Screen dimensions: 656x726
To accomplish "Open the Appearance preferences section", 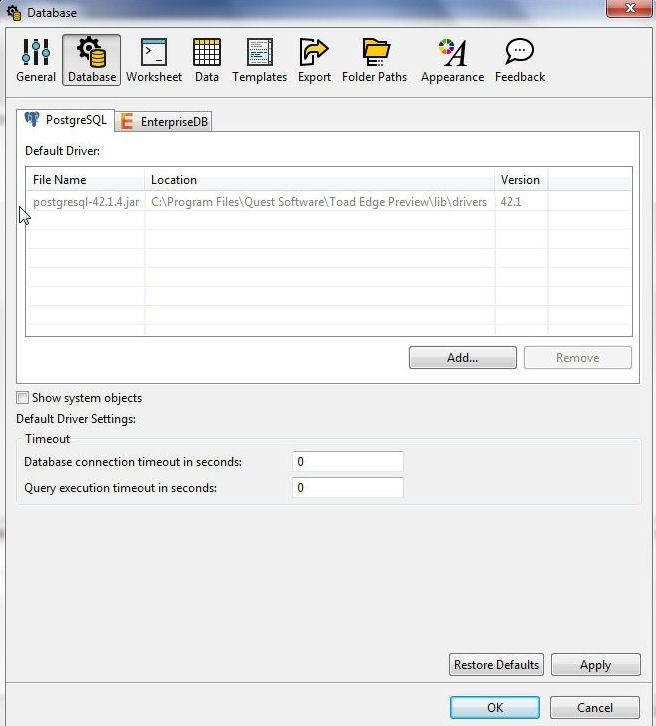I will 452,61.
